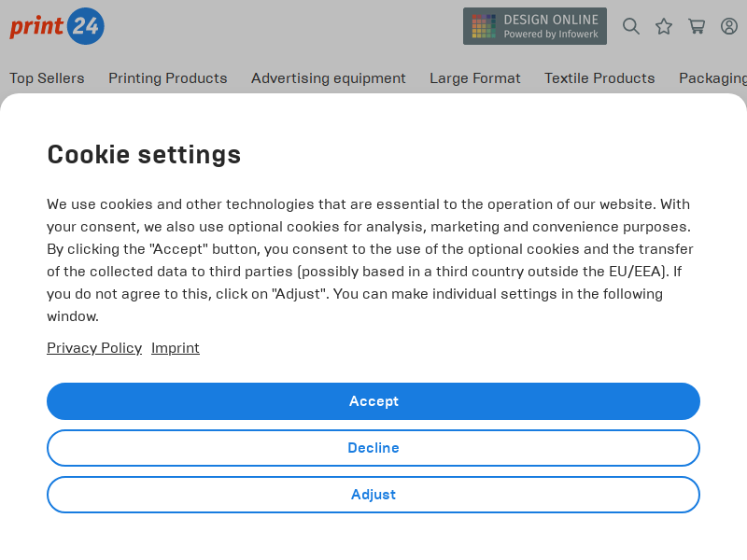The height and width of the screenshot is (560, 747).
Task: Click the Powered by Infowerk banner text
Action: [551, 35]
